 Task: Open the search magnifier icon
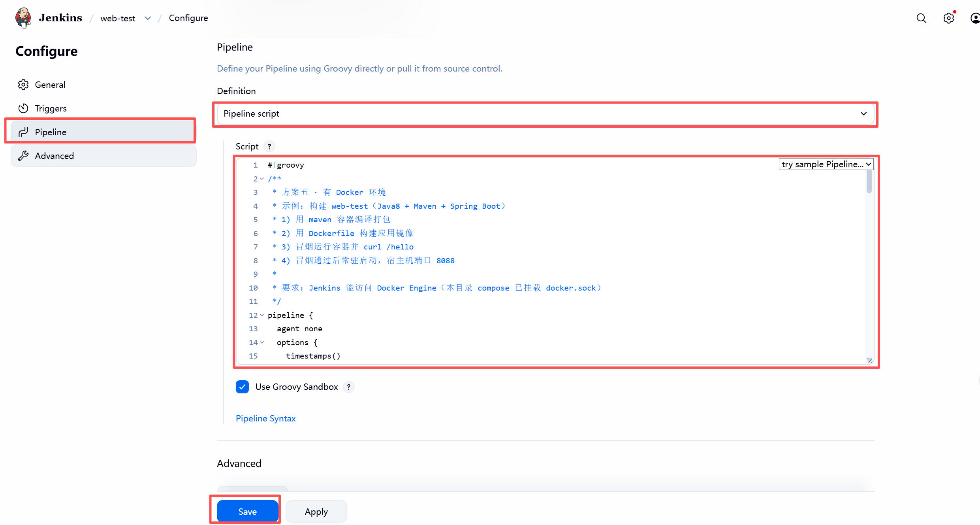tap(921, 18)
